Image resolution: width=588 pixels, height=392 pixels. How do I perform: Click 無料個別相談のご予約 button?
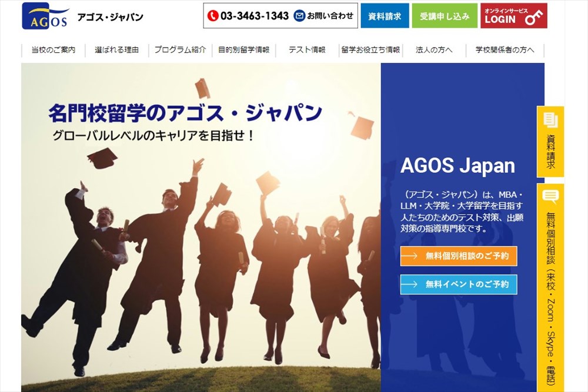tap(459, 256)
